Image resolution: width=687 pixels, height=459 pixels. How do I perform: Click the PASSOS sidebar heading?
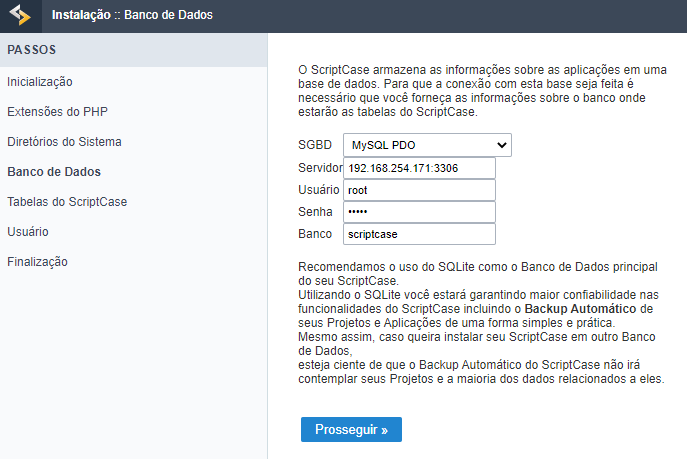click(32, 50)
